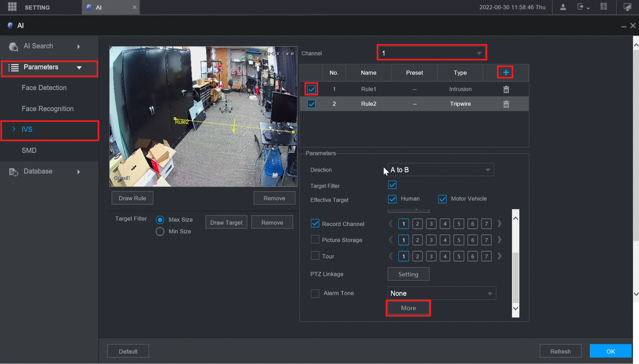
Task: Click the More button under Alarm Tone
Action: pyautogui.click(x=408, y=308)
